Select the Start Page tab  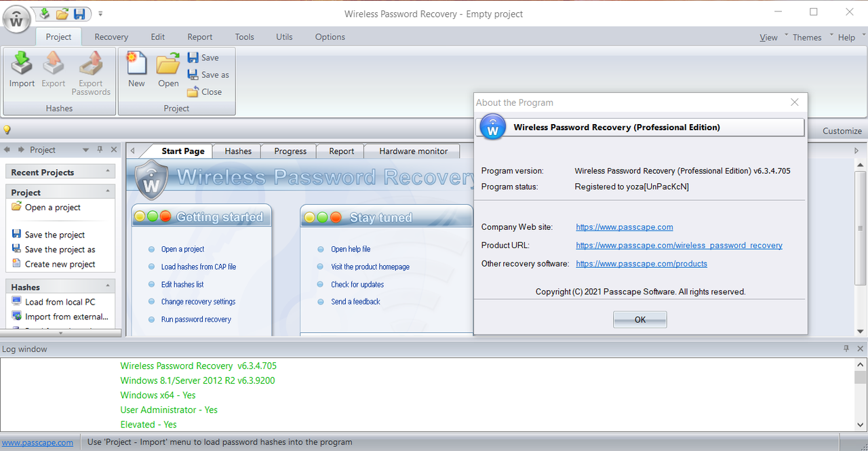pyautogui.click(x=182, y=151)
